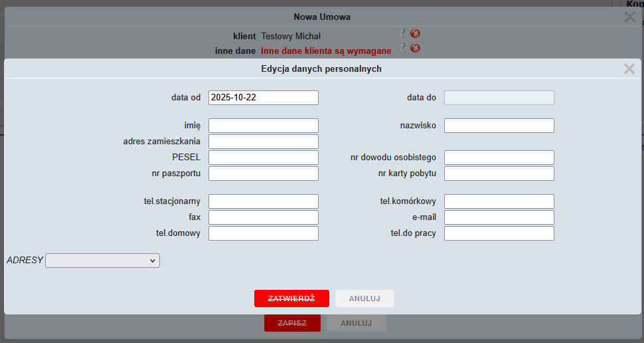This screenshot has width=644, height=343.
Task: Click the tel.komórkowy input field
Action: [499, 201]
